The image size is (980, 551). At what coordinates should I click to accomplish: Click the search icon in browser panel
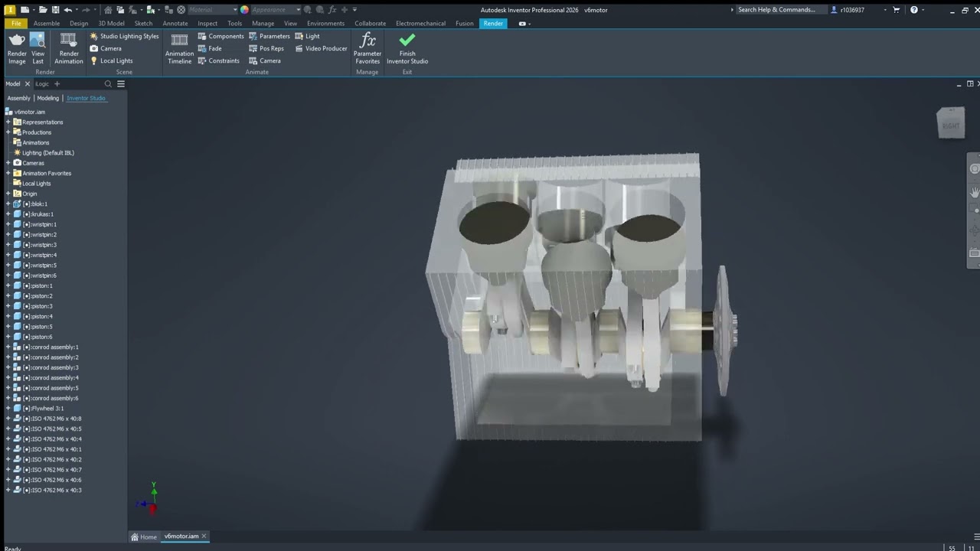[x=108, y=84]
